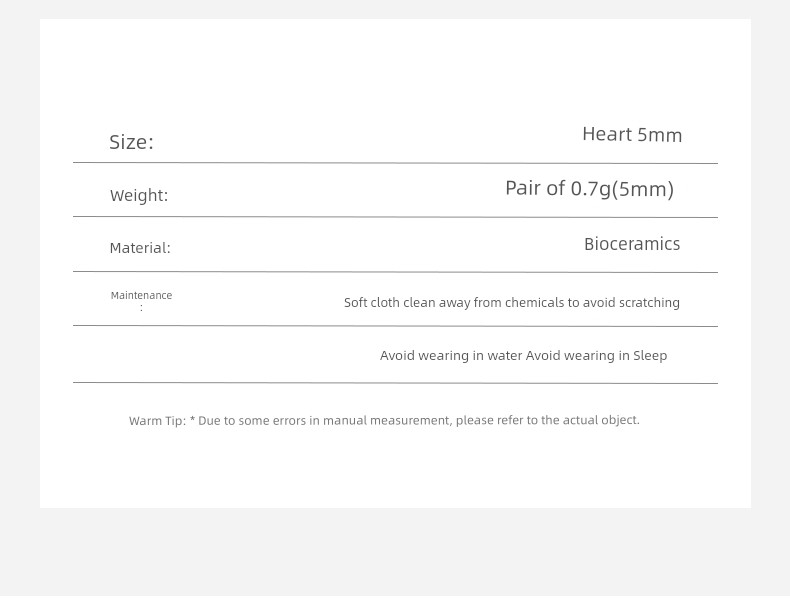This screenshot has height=599, width=790.
Task: Click the word "scratching" in the maintenance row
Action: pyautogui.click(x=649, y=302)
